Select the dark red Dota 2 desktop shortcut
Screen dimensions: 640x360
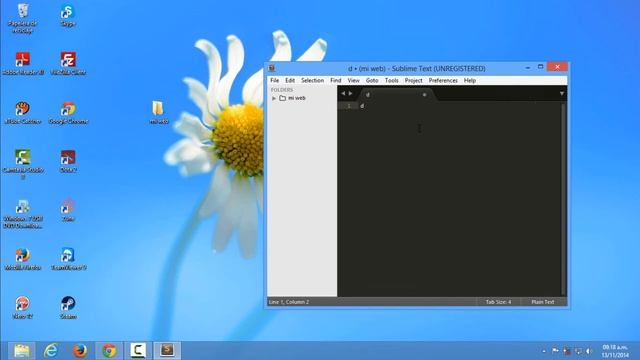click(x=68, y=161)
